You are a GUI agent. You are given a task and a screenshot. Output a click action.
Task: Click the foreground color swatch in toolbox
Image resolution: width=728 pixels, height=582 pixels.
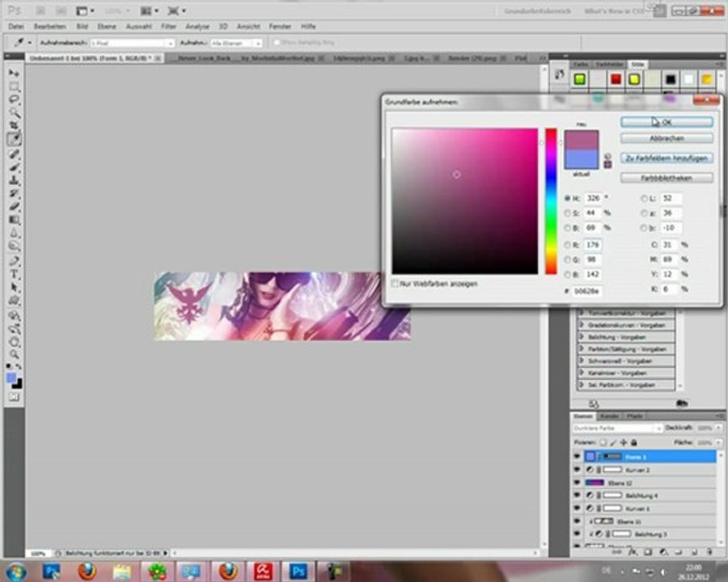coord(11,378)
